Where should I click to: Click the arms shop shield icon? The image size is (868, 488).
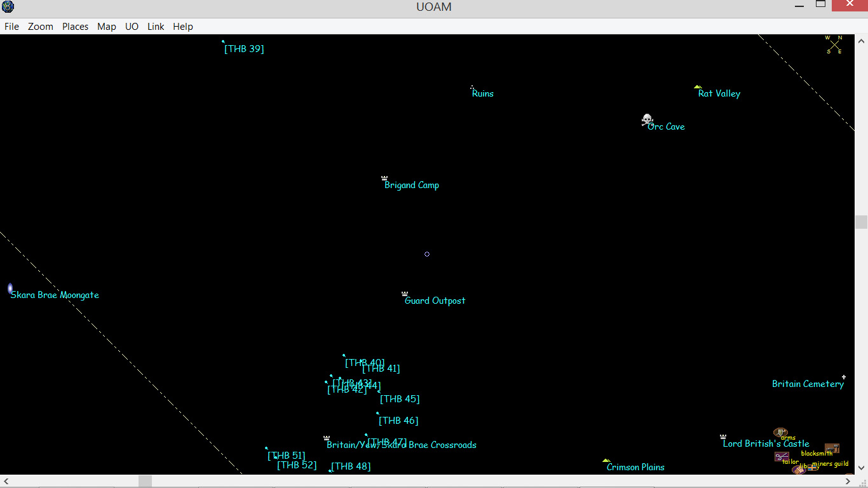pyautogui.click(x=780, y=432)
